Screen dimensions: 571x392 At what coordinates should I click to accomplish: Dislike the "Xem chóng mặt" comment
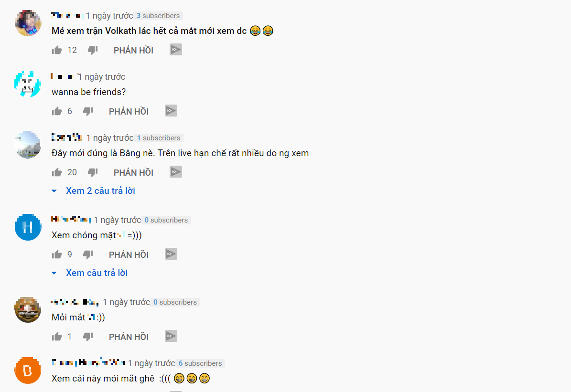pos(88,254)
